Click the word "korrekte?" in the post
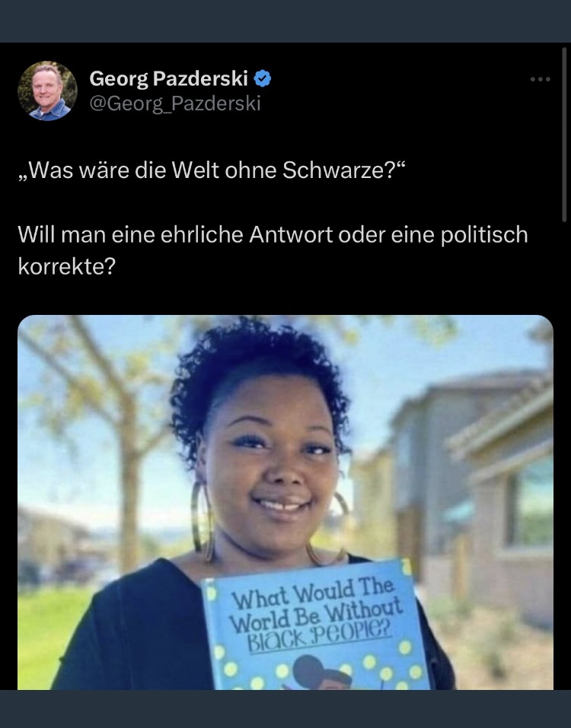The width and height of the screenshot is (571, 728). (66, 266)
